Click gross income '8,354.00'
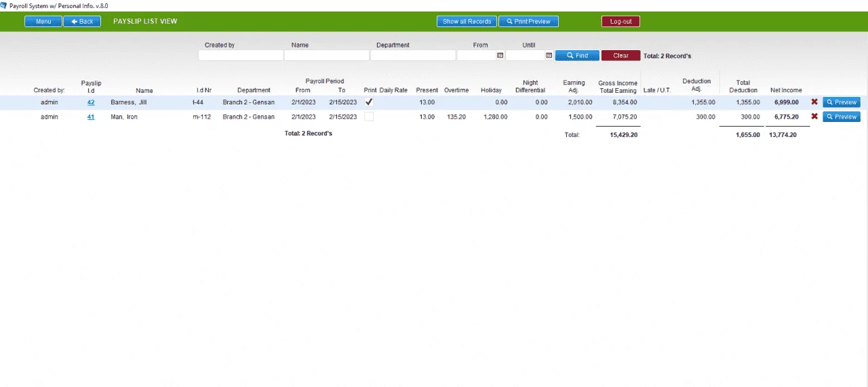 pyautogui.click(x=625, y=102)
